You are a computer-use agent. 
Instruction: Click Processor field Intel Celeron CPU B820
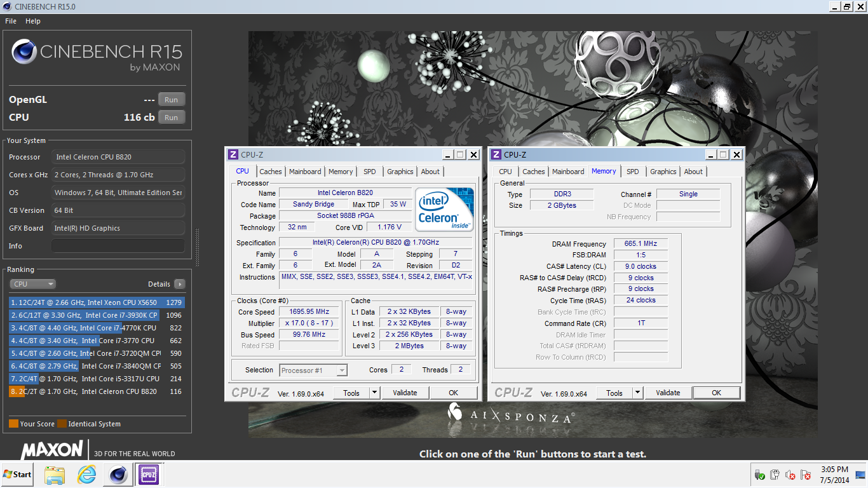pos(118,157)
